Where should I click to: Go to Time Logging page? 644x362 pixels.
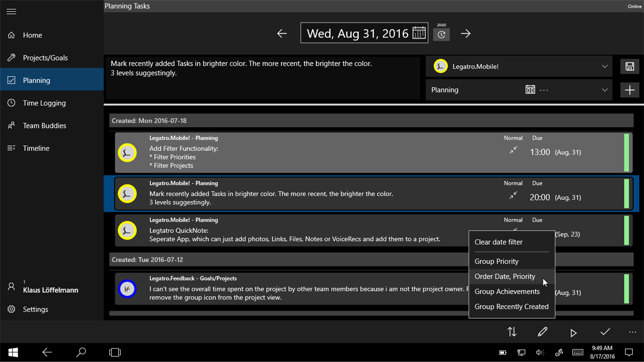point(44,103)
